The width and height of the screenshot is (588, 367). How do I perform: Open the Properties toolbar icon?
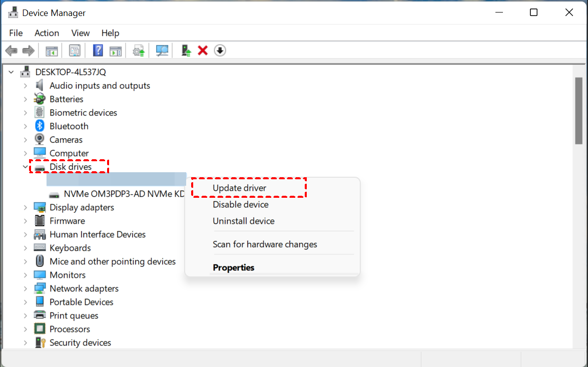pos(75,50)
